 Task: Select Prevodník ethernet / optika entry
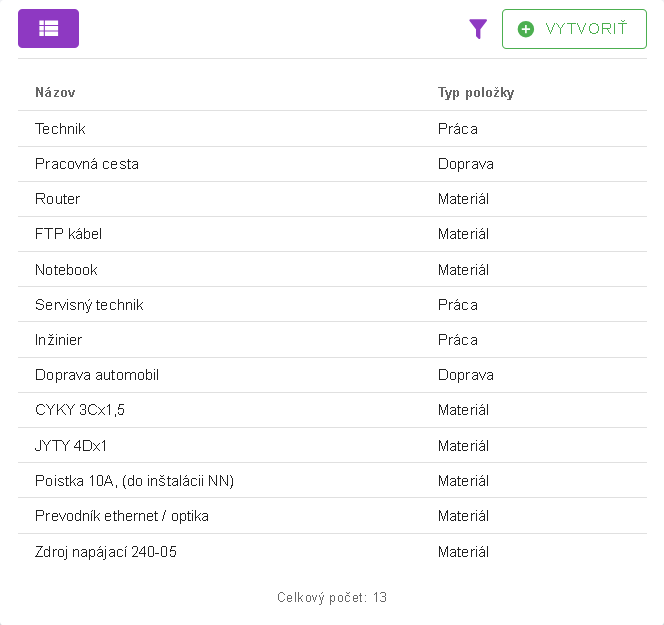122,516
